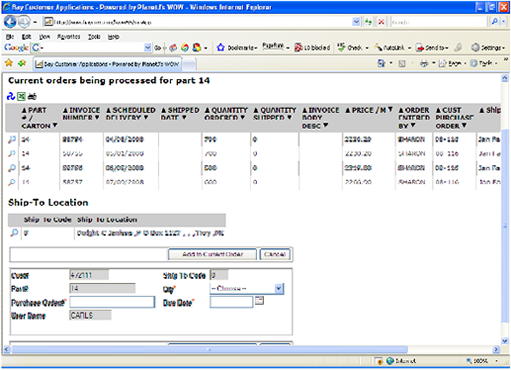
Task: Open Google toolbar Settings gear
Action: 475,48
